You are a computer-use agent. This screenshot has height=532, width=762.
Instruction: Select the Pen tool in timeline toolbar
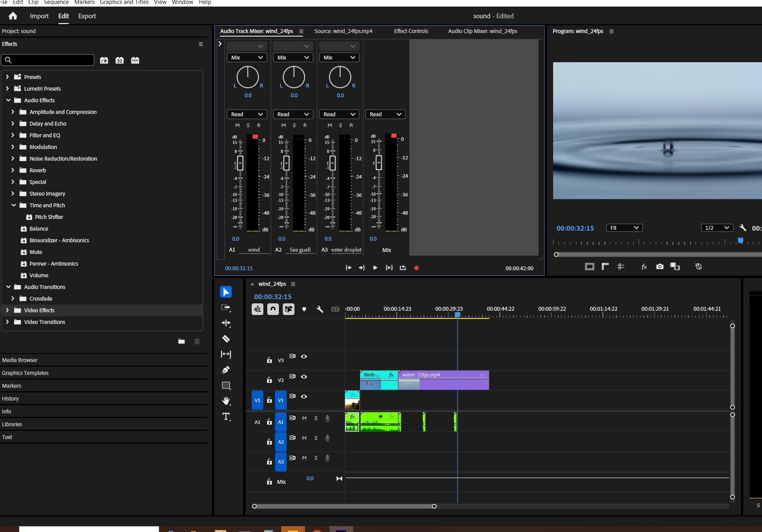click(226, 370)
